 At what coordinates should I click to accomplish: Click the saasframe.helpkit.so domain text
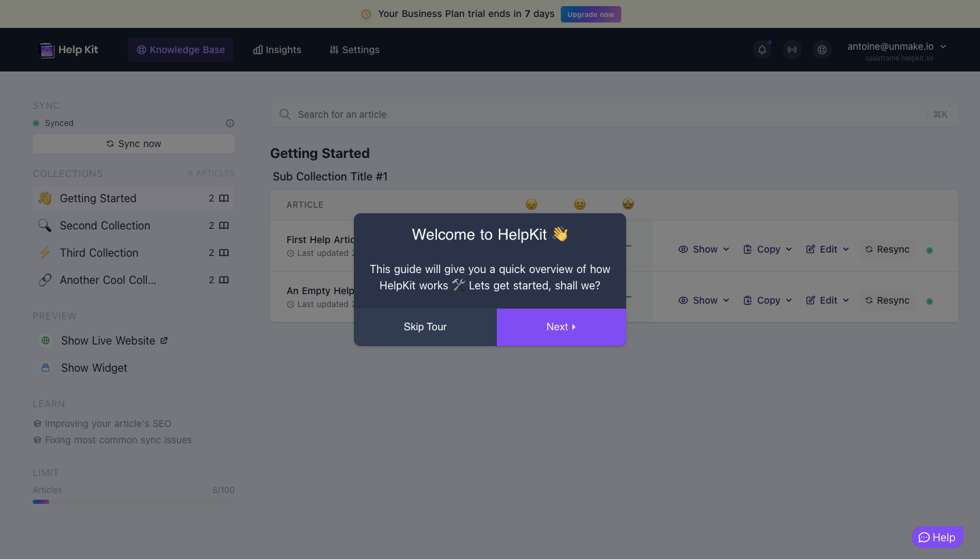(900, 59)
